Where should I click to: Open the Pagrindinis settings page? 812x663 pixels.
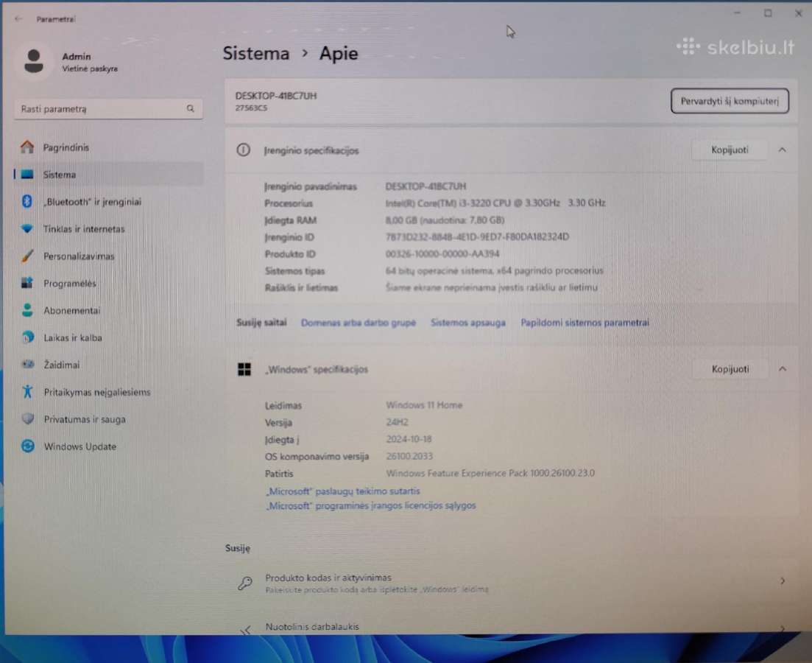tap(109, 147)
